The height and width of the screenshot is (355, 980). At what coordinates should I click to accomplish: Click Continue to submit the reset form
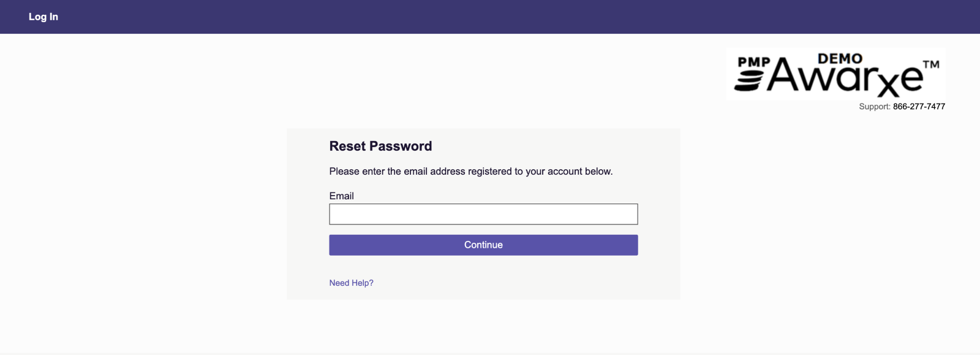tap(483, 245)
